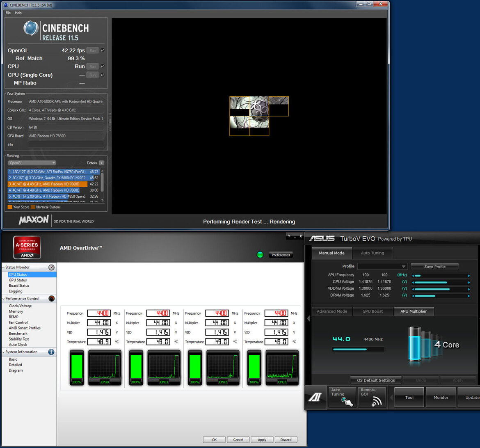Open Remote GO! in the AI Suite bar
The image size is (480, 448).
click(x=372, y=397)
